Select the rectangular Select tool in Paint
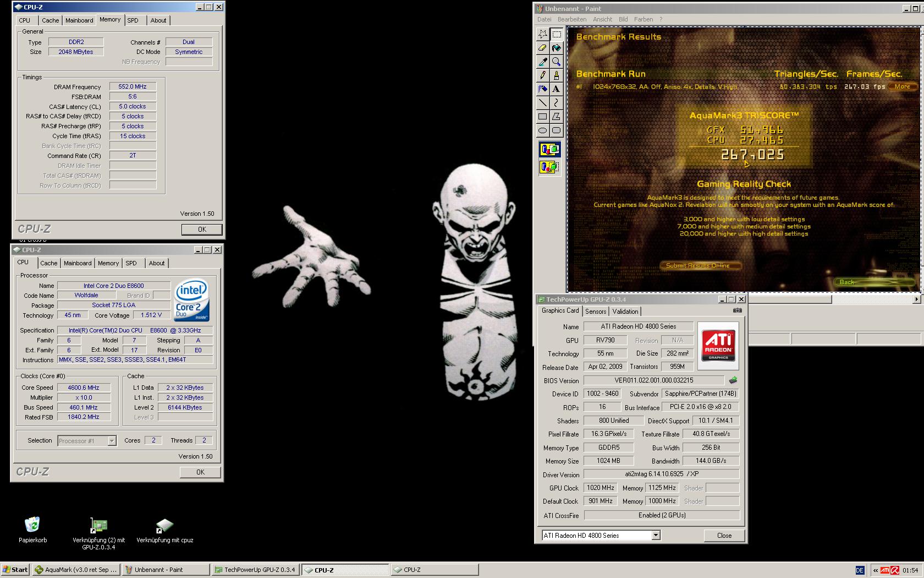The height and width of the screenshot is (578, 924). click(556, 34)
